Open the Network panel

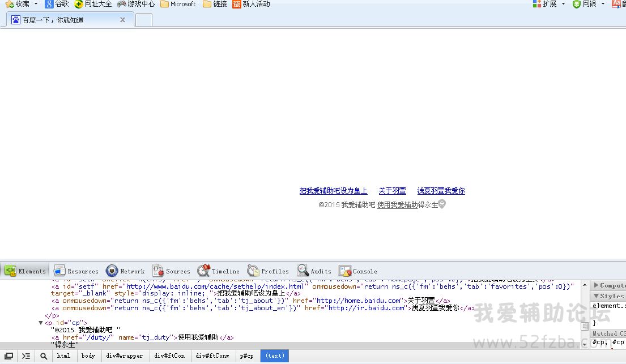pyautogui.click(x=125, y=271)
